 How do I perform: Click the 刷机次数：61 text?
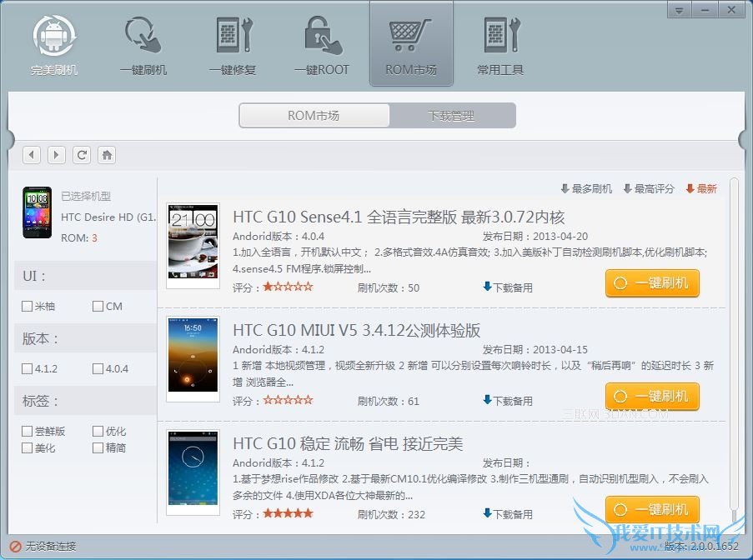tap(388, 401)
